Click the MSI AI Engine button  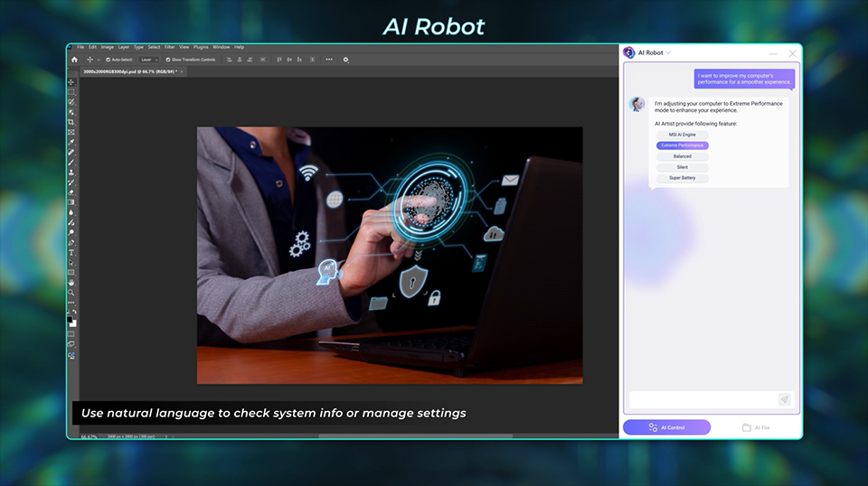(x=682, y=135)
